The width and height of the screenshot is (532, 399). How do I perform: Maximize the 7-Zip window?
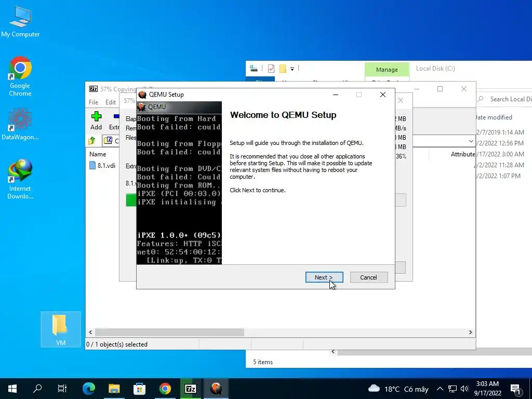[440, 89]
